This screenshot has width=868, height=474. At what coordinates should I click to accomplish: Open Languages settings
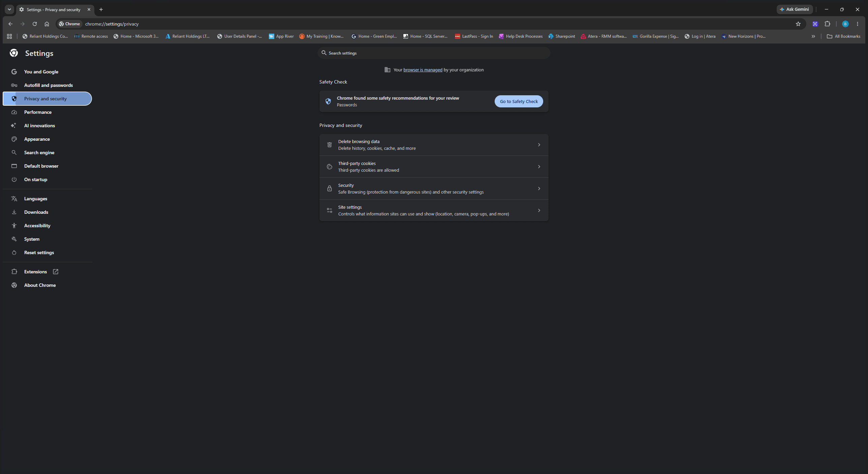(47, 199)
